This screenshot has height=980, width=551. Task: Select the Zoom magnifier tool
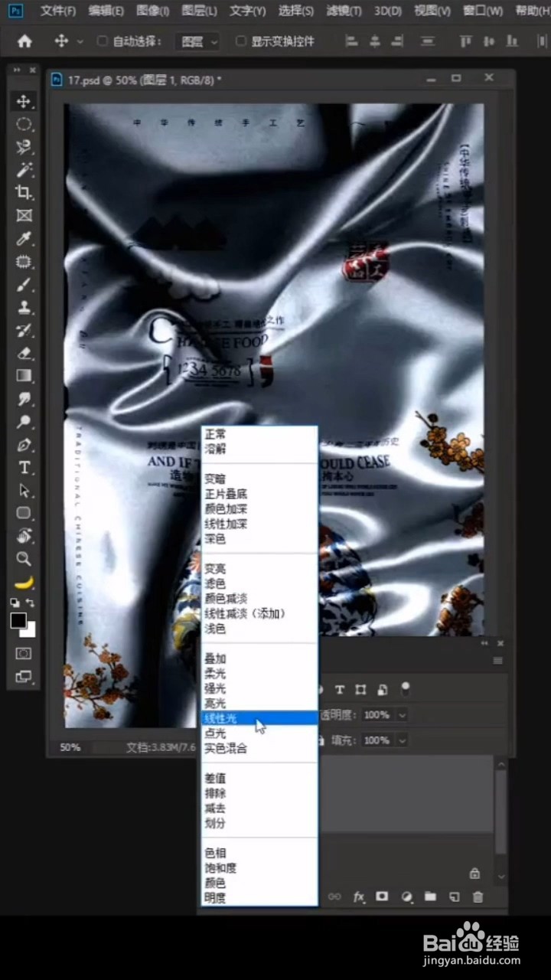coord(24,559)
